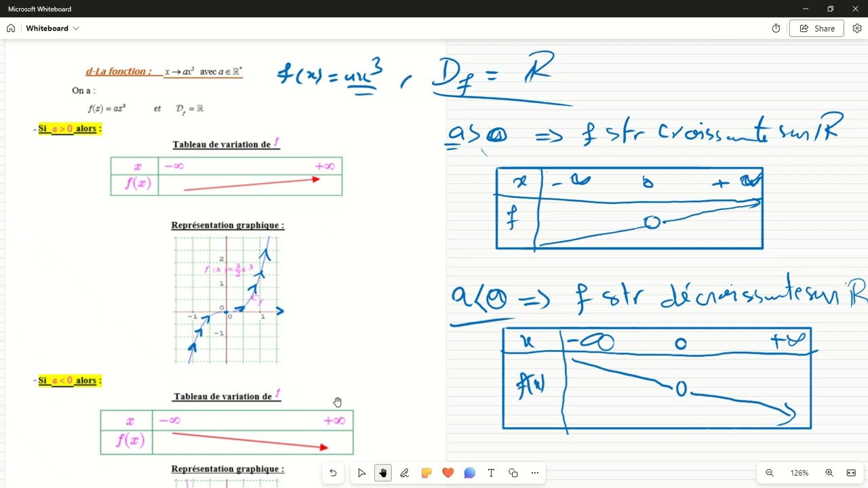Zoom in using plus magnifier
The height and width of the screenshot is (488, 868).
(x=829, y=473)
